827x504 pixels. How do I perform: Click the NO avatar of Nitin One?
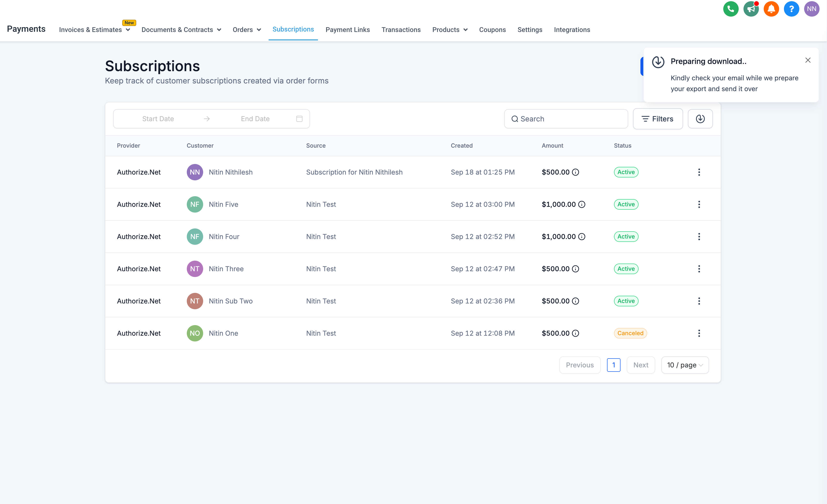pyautogui.click(x=195, y=333)
